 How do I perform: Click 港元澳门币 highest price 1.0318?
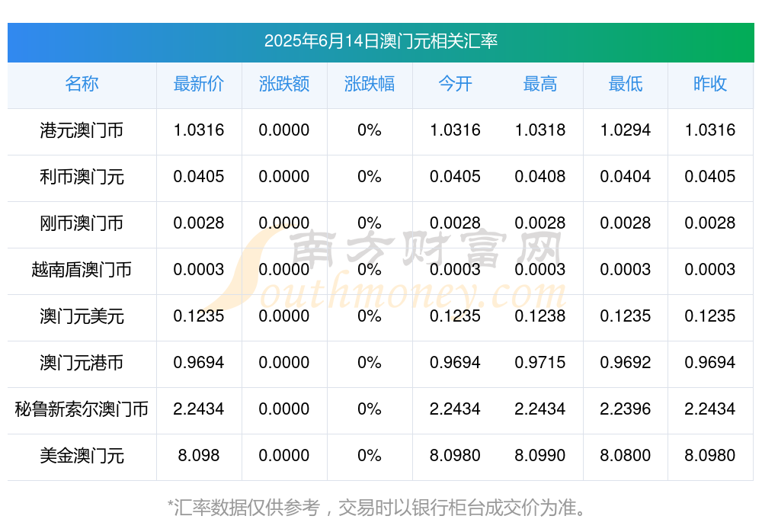540,130
